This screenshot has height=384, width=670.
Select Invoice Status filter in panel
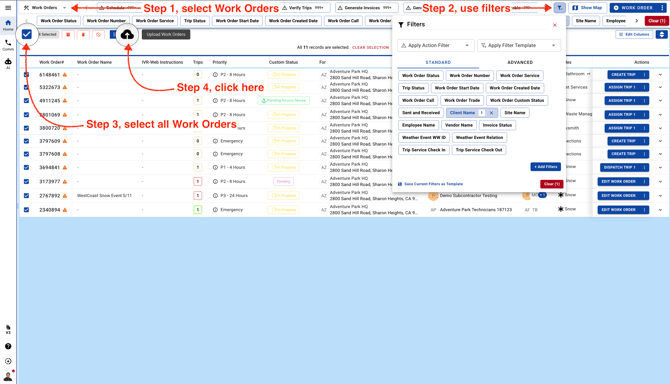click(x=497, y=125)
